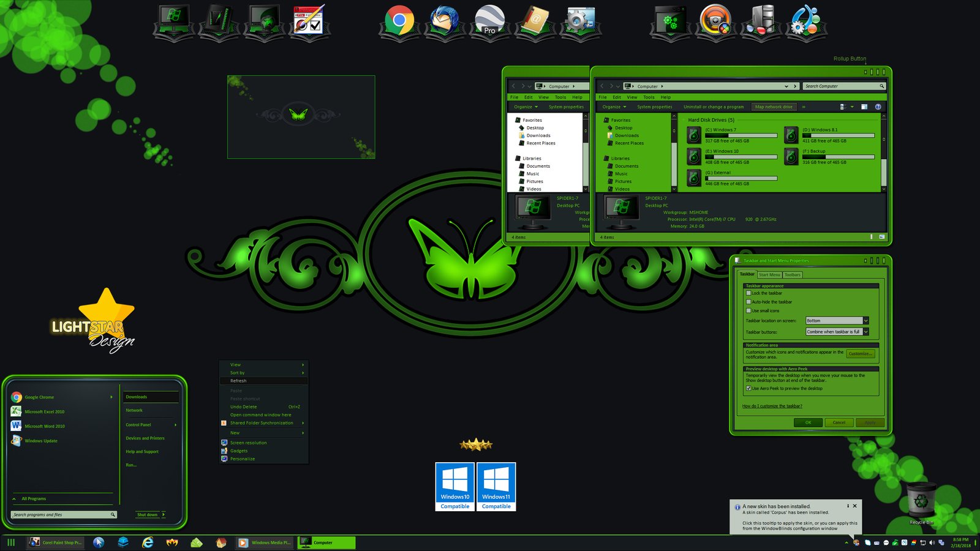Open the (F:) Backup drive icon
Image resolution: width=980 pixels, height=551 pixels.
coord(791,157)
